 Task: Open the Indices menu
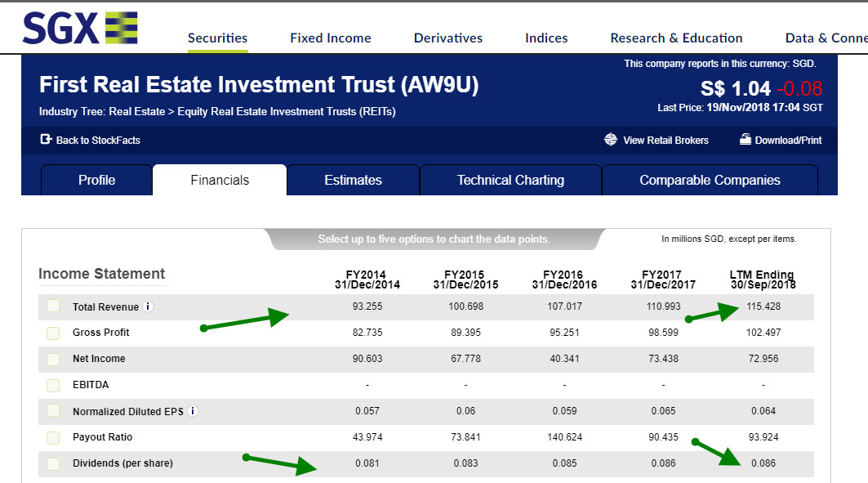(x=546, y=38)
